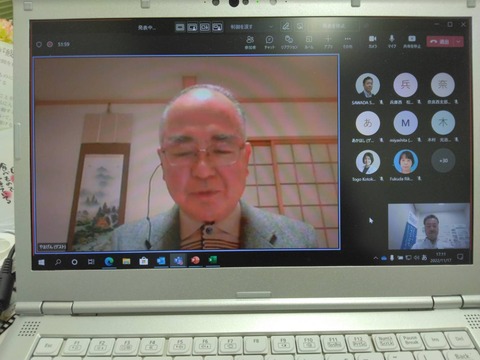Click SAWADA participant name label
The height and width of the screenshot is (360, 480).
[x=363, y=102]
